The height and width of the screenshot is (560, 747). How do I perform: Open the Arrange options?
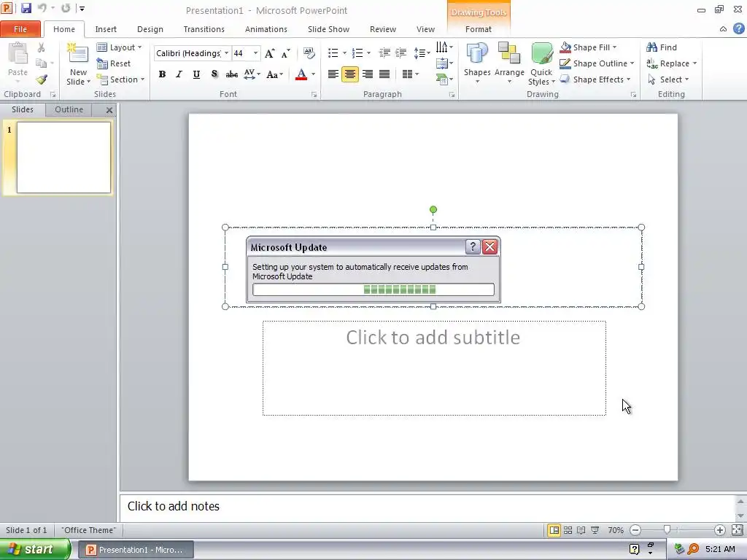509,63
